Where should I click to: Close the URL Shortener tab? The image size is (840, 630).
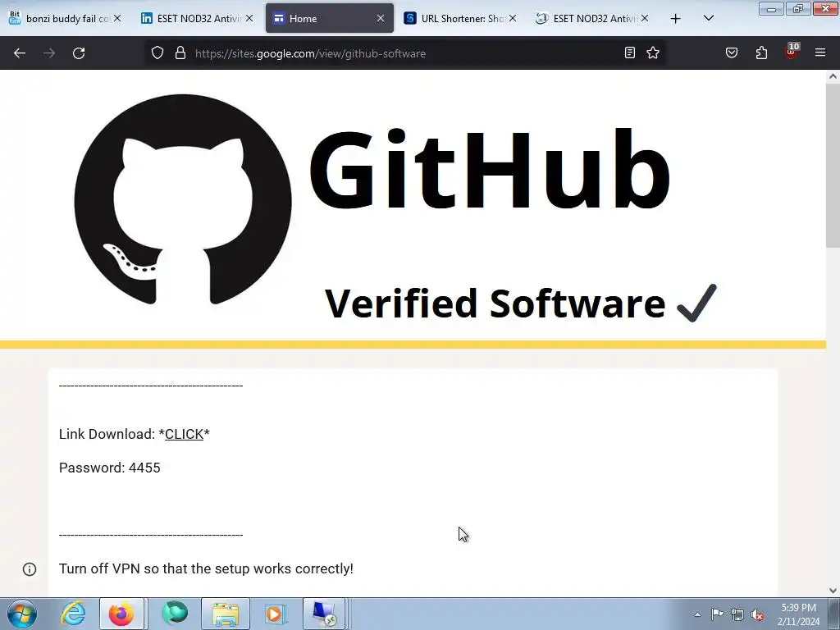pos(513,18)
